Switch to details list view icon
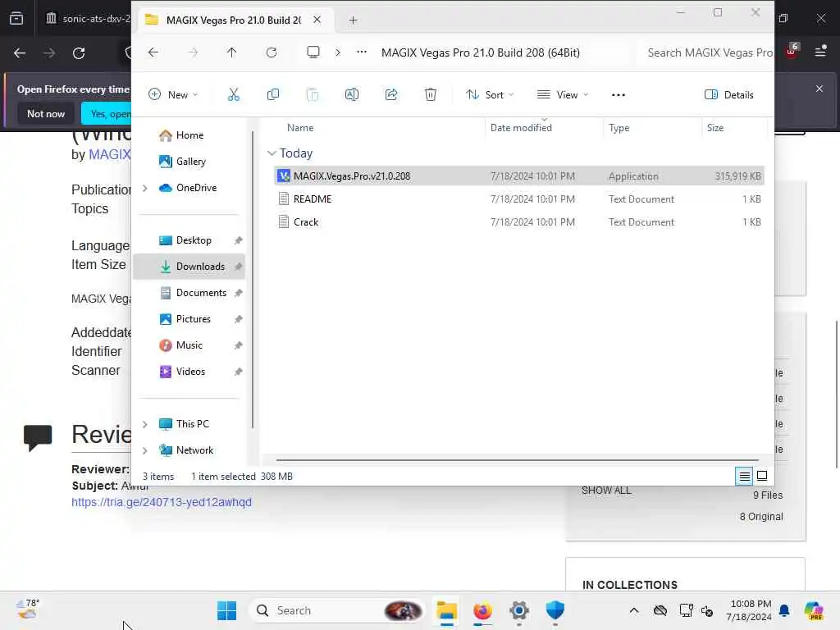The height and width of the screenshot is (630, 840). point(744,477)
